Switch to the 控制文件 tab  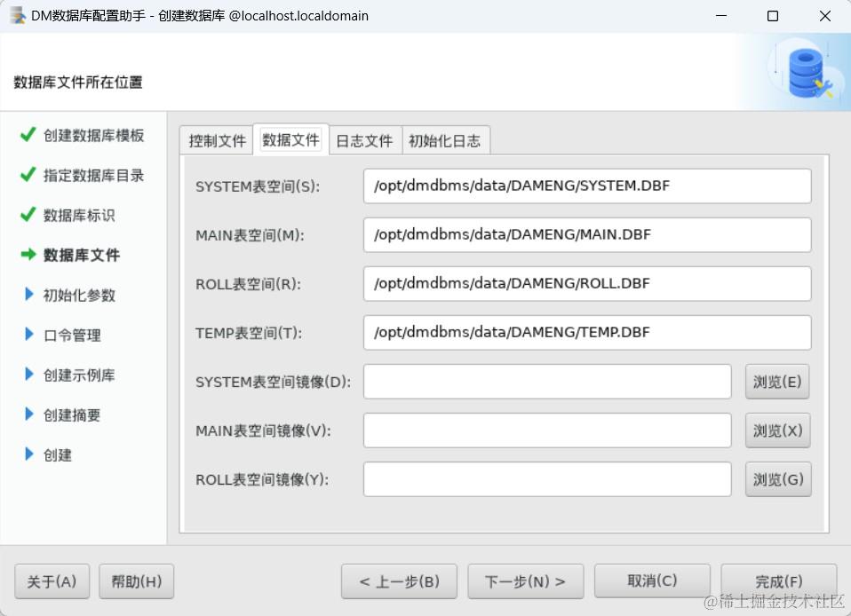point(217,141)
